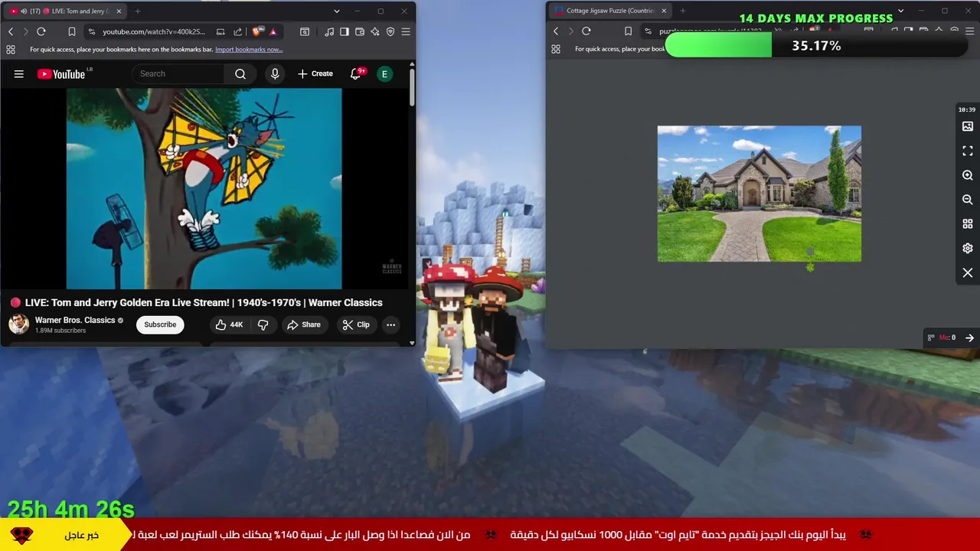Open the Brave Wallet icon
Screen dimensions: 980x551
coord(360,31)
